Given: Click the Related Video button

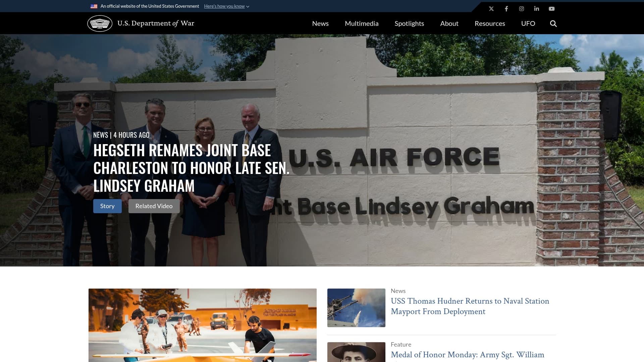Looking at the screenshot, I should [x=154, y=206].
